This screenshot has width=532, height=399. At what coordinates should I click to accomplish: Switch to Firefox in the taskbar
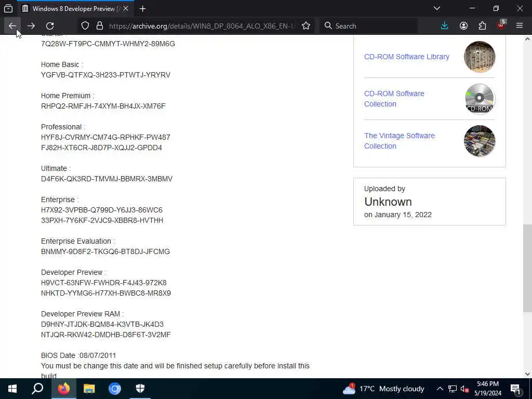click(64, 389)
